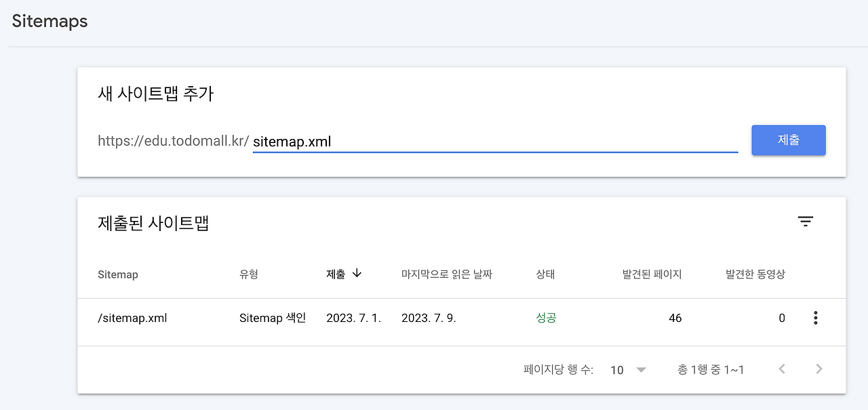Select the 성공 status label
Viewport: 868px width, 410px height.
pyautogui.click(x=547, y=317)
